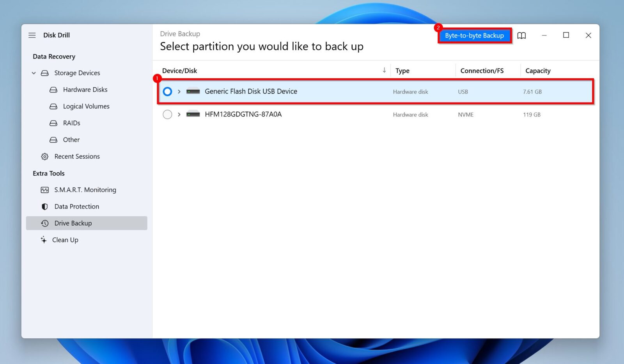Collapse the Storage Devices tree
This screenshot has width=624, height=364.
pyautogui.click(x=34, y=73)
